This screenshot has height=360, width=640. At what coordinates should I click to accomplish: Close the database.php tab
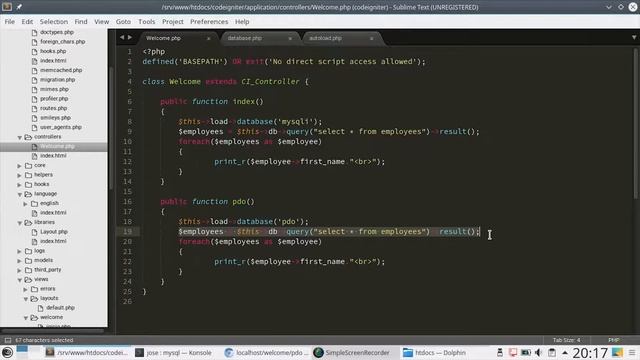click(x=290, y=38)
